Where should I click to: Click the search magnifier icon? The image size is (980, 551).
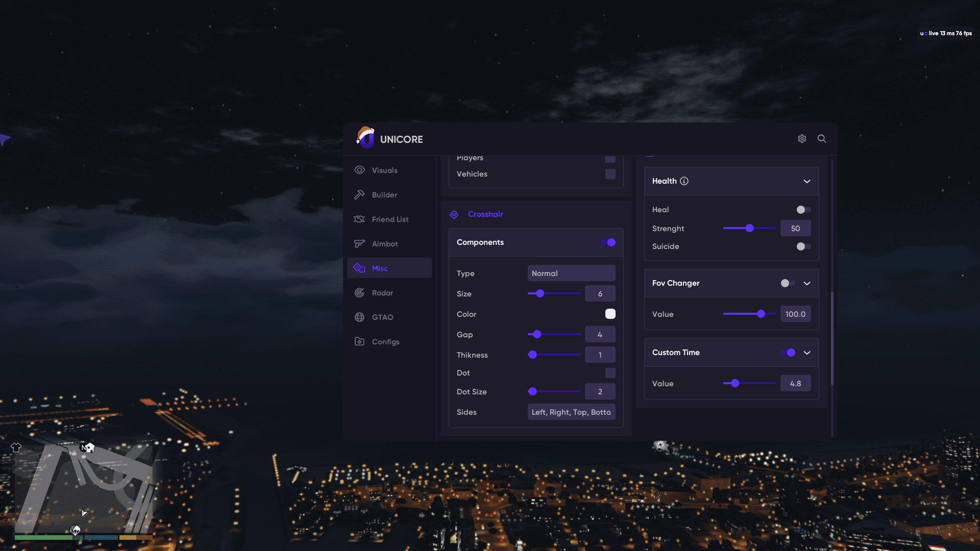[822, 139]
